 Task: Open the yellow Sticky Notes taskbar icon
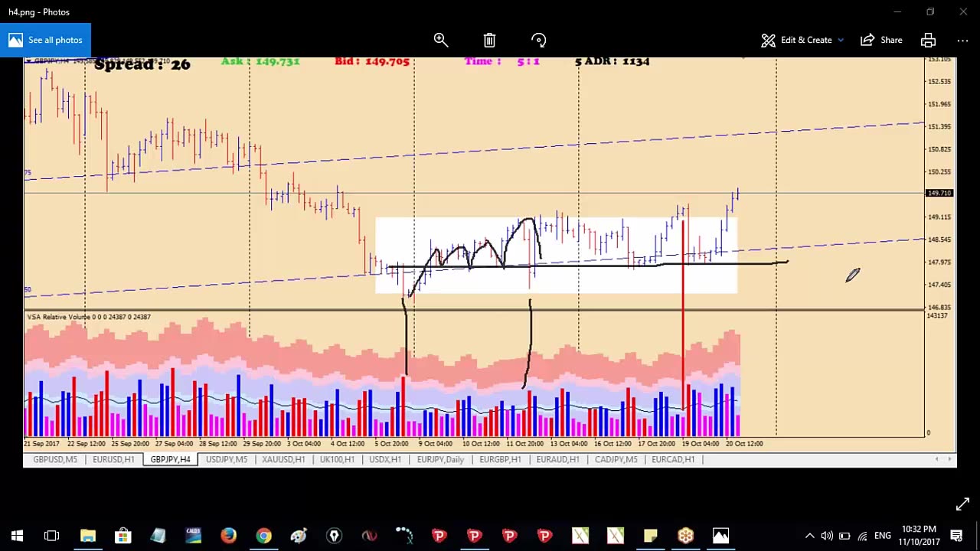point(650,536)
